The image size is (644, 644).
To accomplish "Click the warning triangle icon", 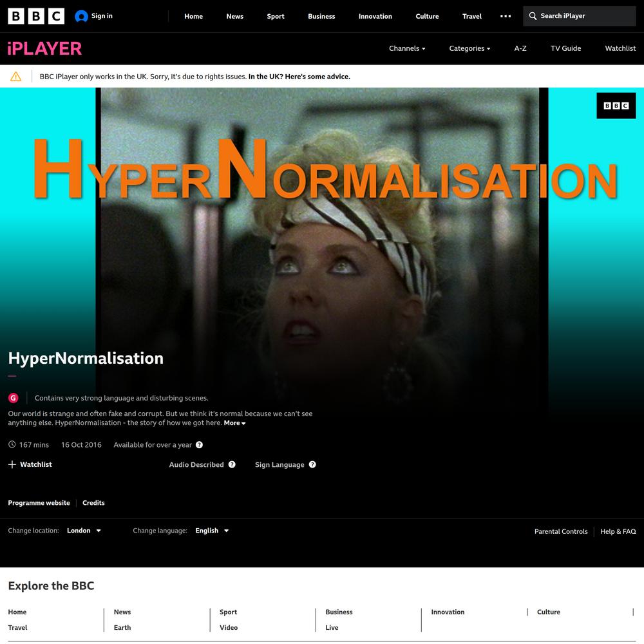I will coord(15,77).
